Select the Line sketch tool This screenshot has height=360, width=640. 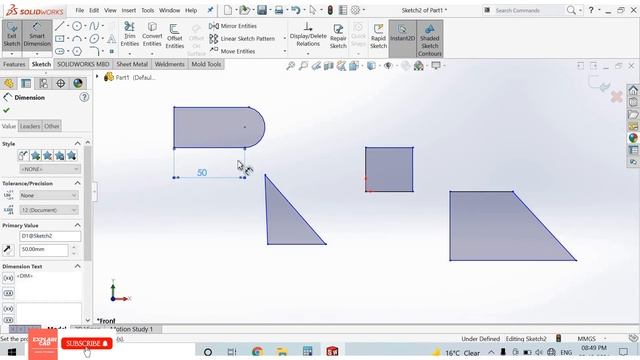60,26
